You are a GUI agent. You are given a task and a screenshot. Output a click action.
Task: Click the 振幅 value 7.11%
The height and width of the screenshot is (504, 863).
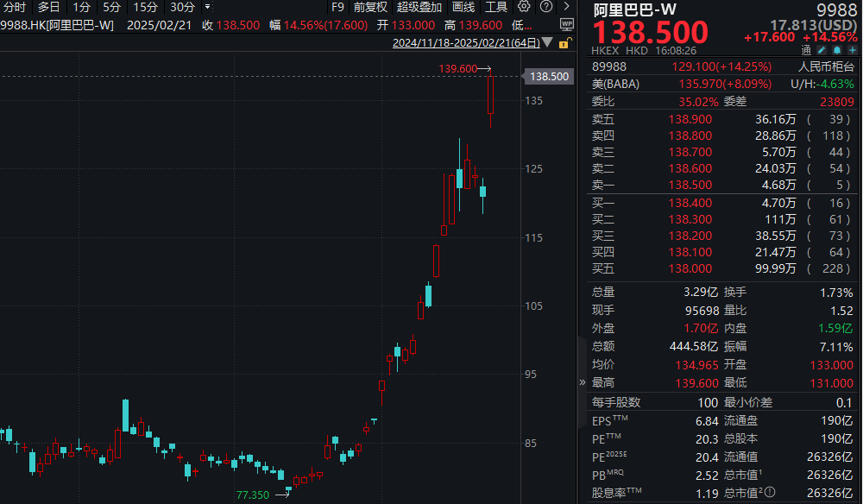coord(836,347)
